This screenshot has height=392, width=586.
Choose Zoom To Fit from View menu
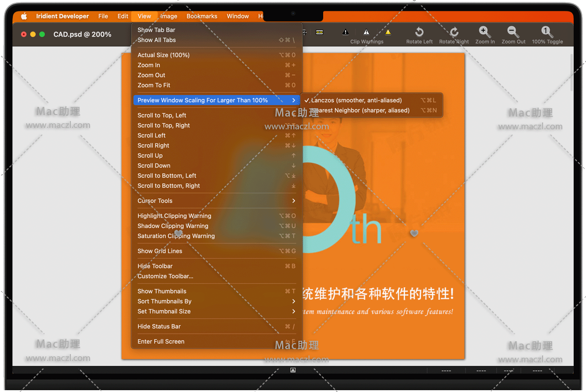(154, 85)
